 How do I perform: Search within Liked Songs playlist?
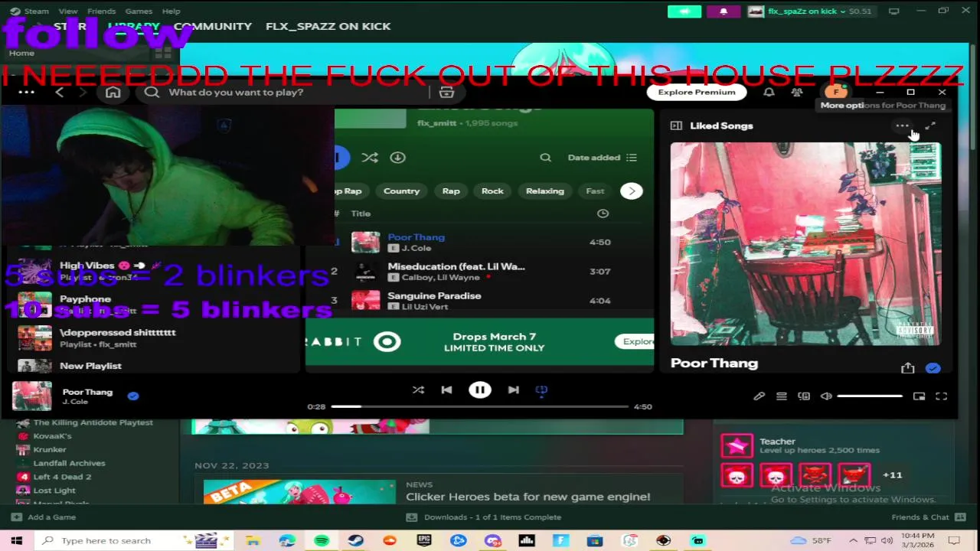[x=545, y=158]
